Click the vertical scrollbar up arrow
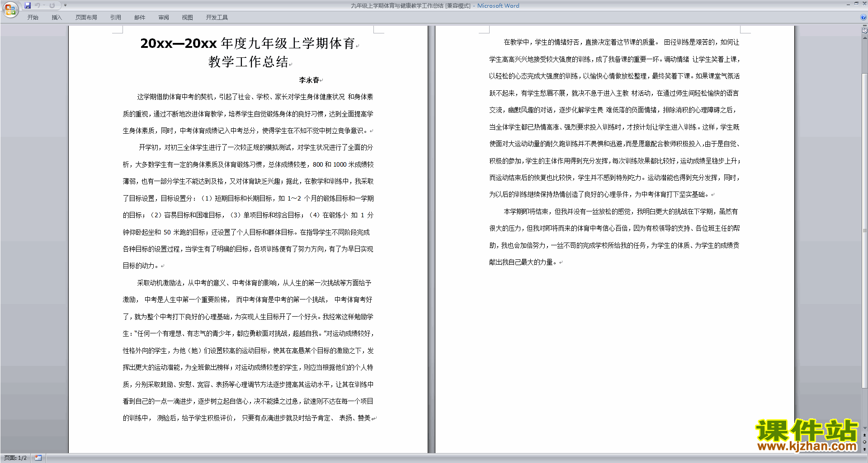Screen dimensions: 868x463 (865, 37)
